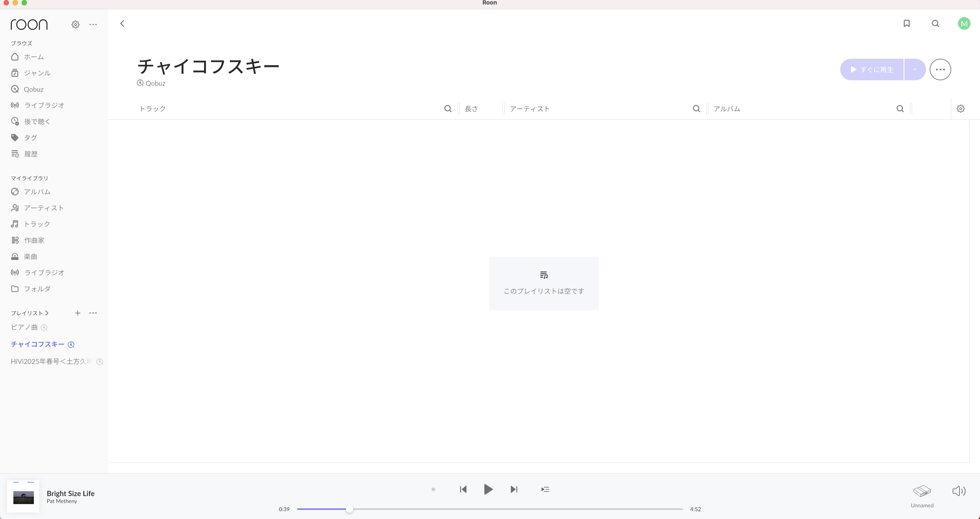Expand the プレイリスト section chevron
The width and height of the screenshot is (980, 519).
[x=47, y=313]
